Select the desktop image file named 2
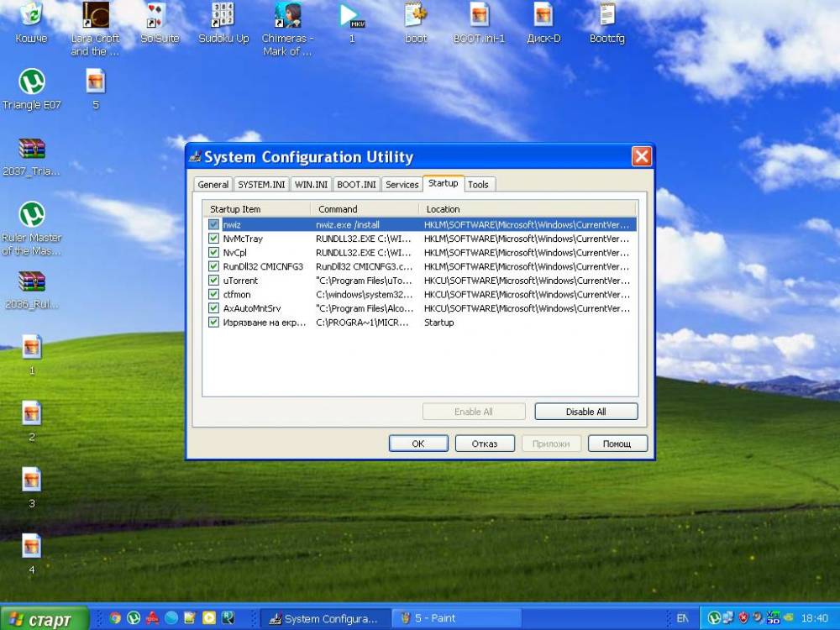This screenshot has width=840, height=630. pyautogui.click(x=32, y=413)
